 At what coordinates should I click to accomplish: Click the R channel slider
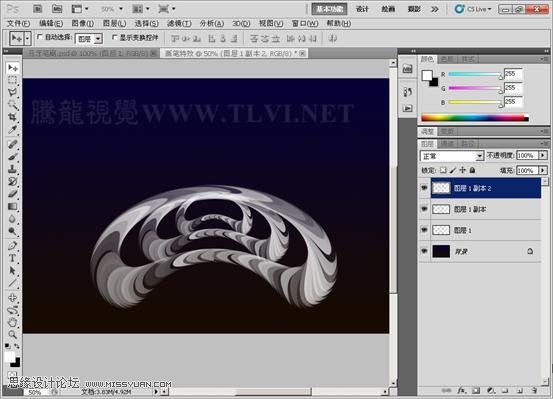coord(475,74)
